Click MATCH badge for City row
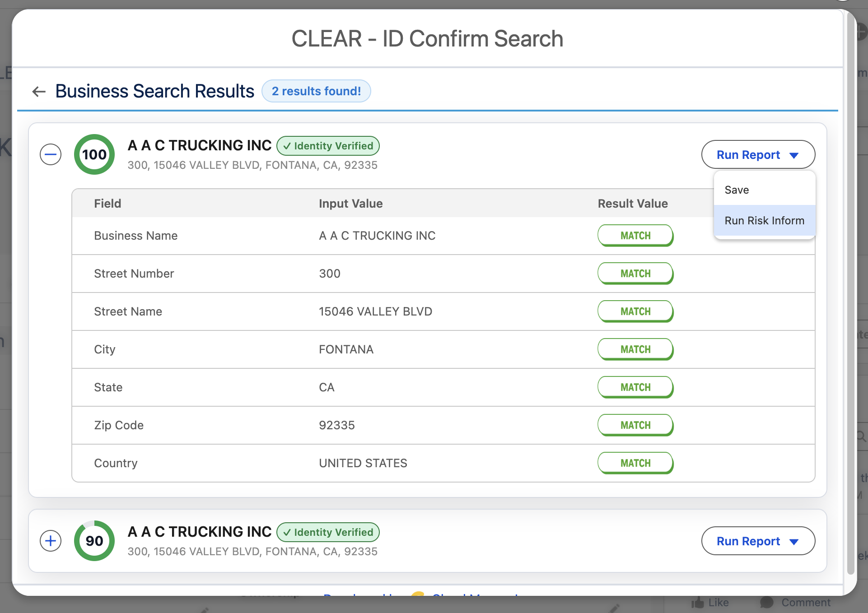 coord(635,349)
